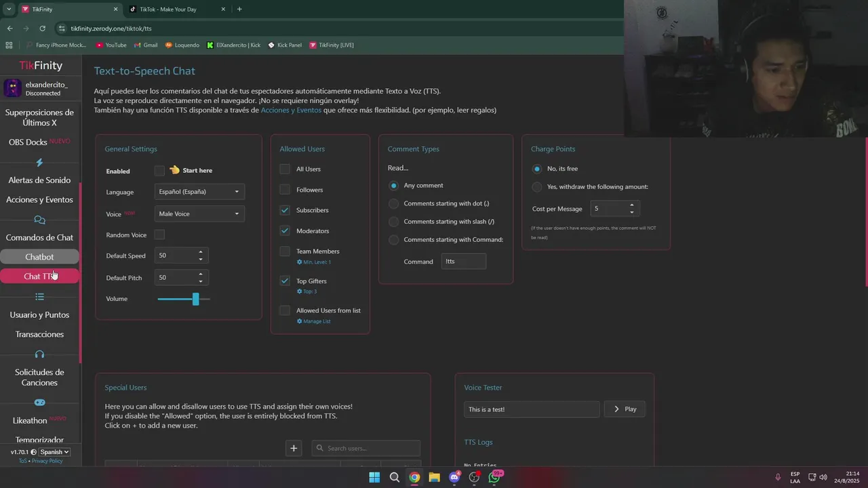Open Chatbot in sidebar
Screen dimensions: 868x488
pyautogui.click(x=39, y=257)
